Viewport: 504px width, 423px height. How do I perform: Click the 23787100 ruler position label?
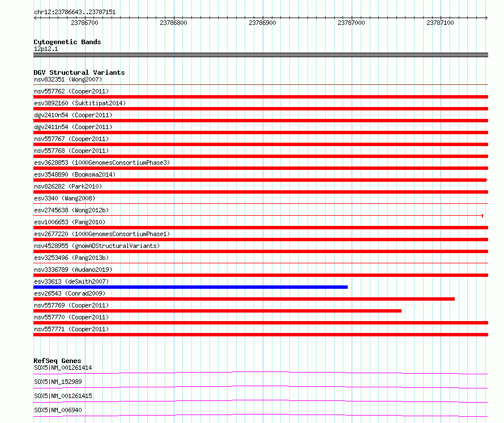point(440,23)
